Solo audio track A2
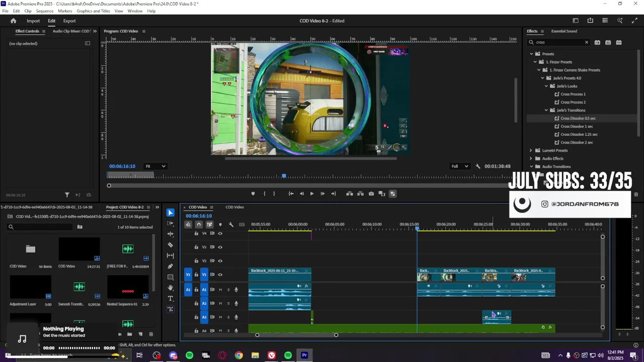Image resolution: width=644 pixels, height=362 pixels. (228, 303)
